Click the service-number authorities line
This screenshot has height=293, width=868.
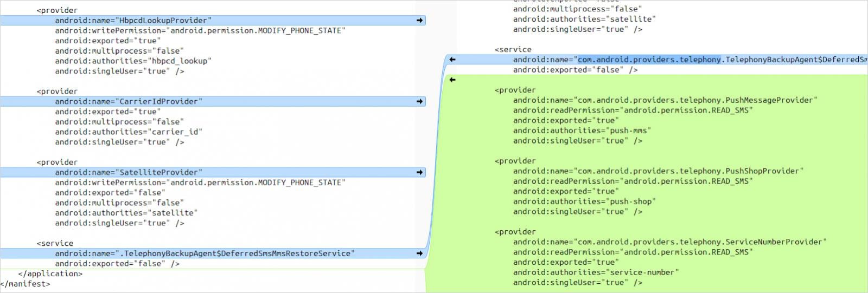click(596, 272)
